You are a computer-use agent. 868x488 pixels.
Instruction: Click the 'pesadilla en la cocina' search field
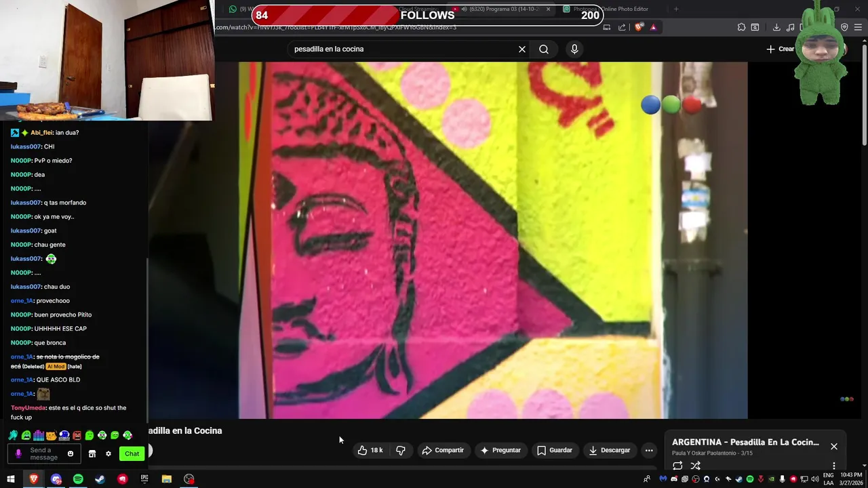[x=403, y=49]
